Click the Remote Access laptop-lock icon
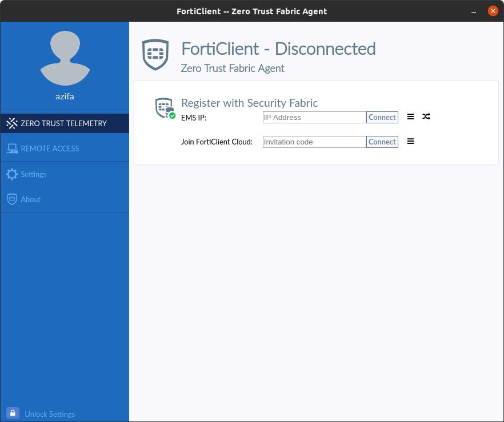The height and width of the screenshot is (422, 504). point(12,148)
